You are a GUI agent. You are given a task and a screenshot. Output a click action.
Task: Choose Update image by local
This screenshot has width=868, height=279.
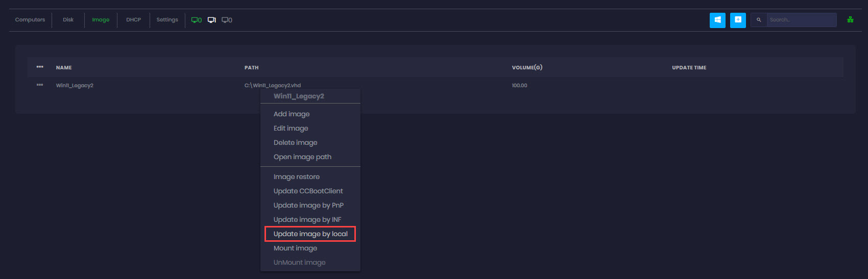click(310, 234)
